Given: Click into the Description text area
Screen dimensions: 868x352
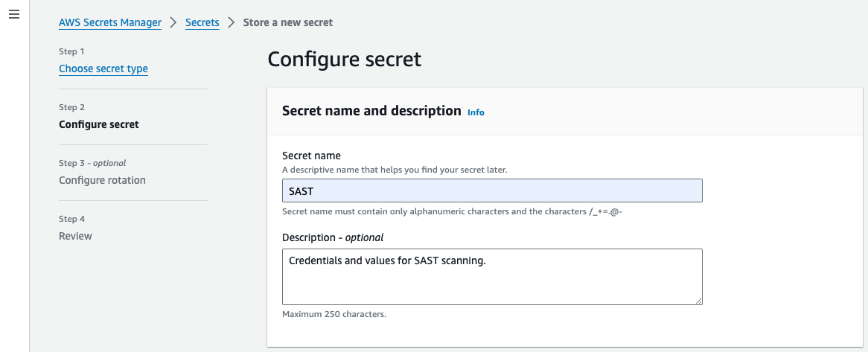Looking at the screenshot, I should pos(492,277).
